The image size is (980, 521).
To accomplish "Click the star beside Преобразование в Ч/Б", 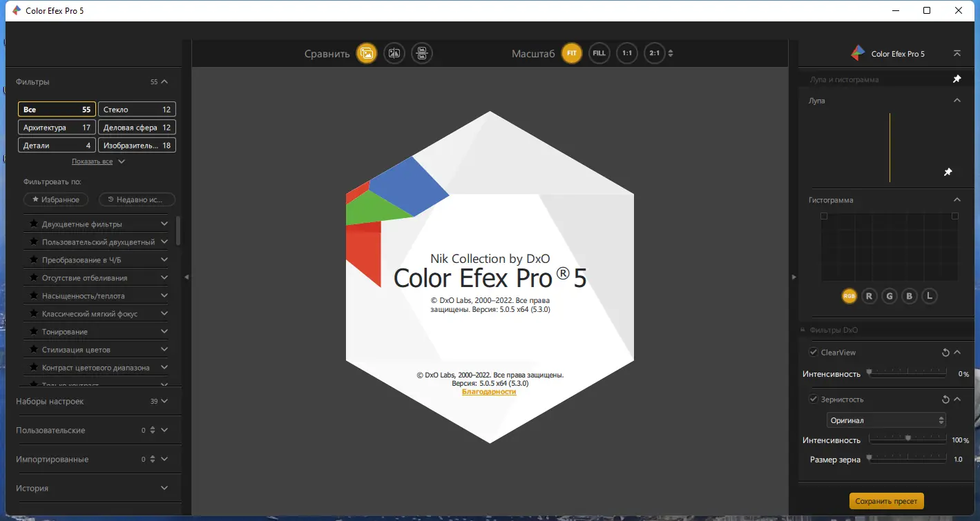I will (x=34, y=259).
